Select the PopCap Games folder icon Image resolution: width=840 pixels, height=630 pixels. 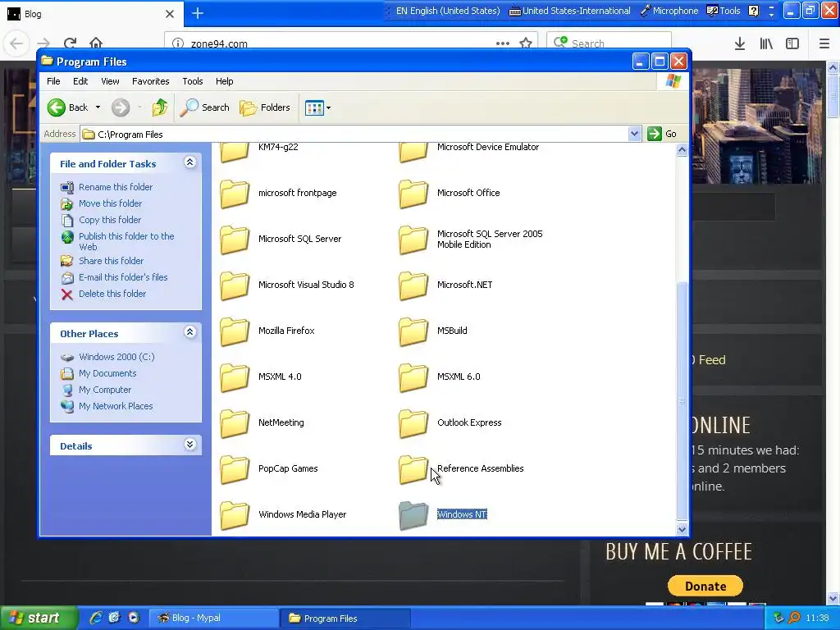coord(235,469)
